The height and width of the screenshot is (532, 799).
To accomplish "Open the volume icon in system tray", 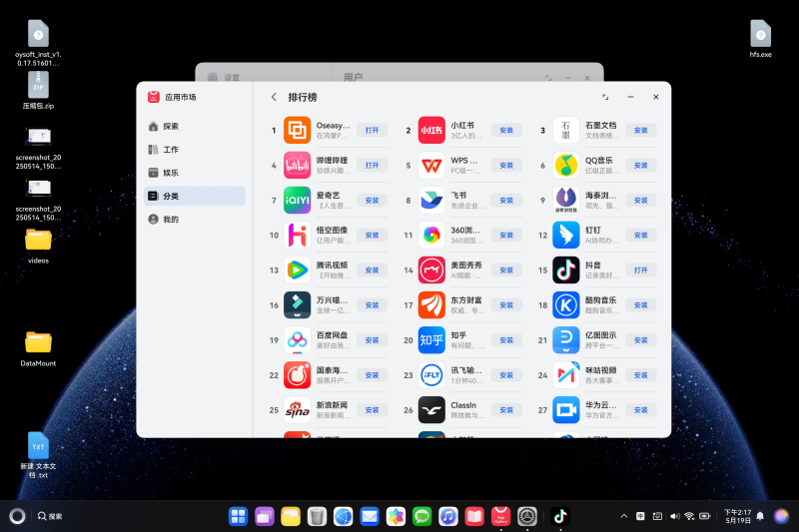I will click(675, 516).
